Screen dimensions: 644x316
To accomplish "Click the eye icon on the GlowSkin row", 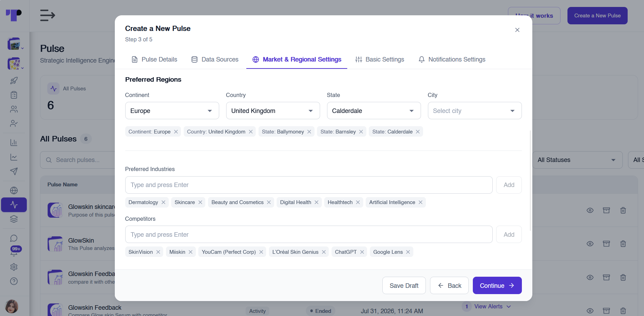I will (x=590, y=244).
